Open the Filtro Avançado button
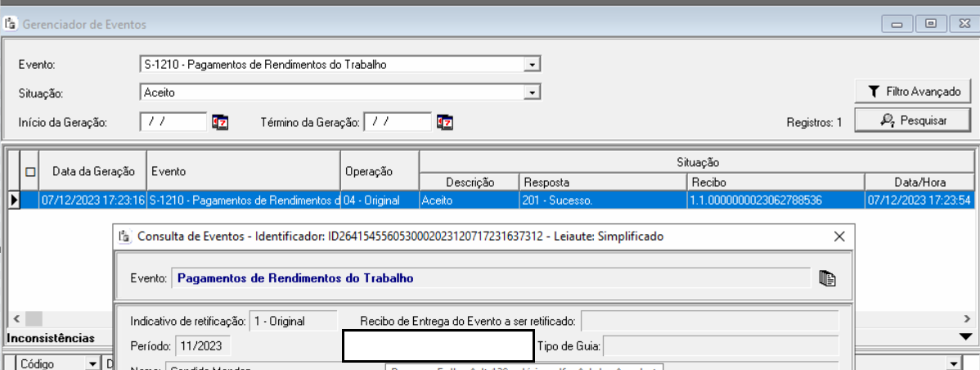The height and width of the screenshot is (370, 980). pos(913,92)
